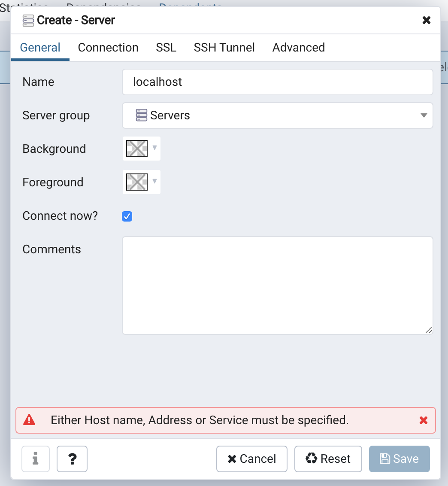The image size is (448, 486).
Task: Select the Background color swatch
Action: tap(136, 148)
